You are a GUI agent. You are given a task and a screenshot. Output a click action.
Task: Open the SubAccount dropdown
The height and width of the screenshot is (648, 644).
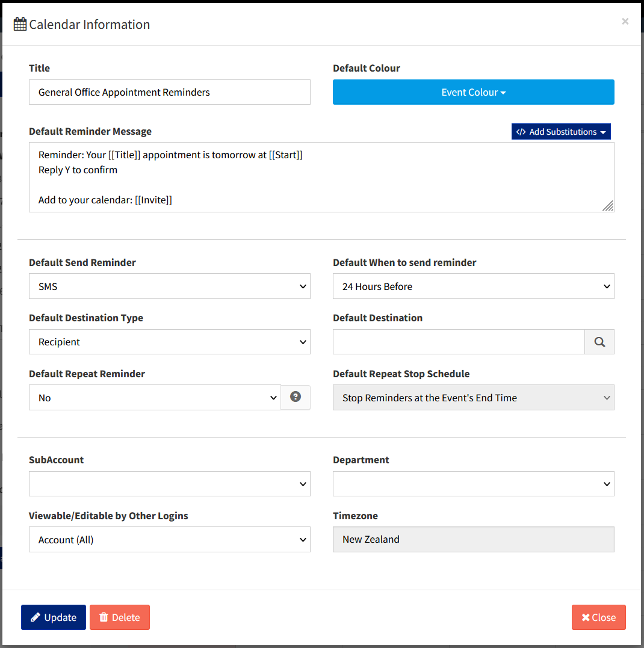pyautogui.click(x=169, y=484)
